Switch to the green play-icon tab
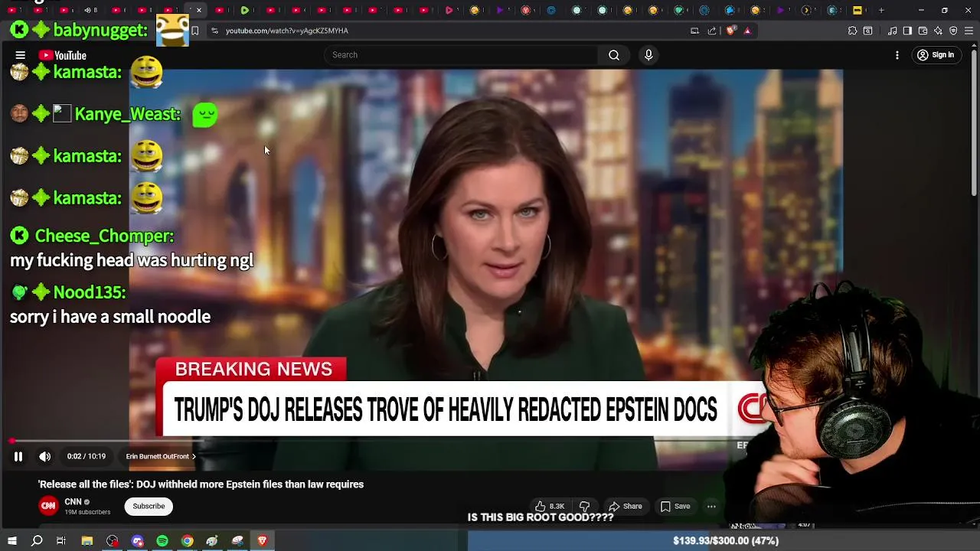980x551 pixels. 244,10
